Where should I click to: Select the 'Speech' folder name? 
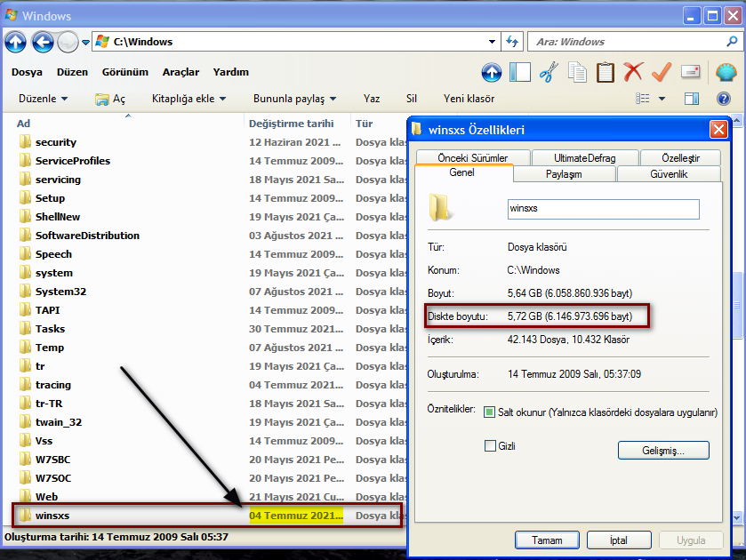pos(53,254)
